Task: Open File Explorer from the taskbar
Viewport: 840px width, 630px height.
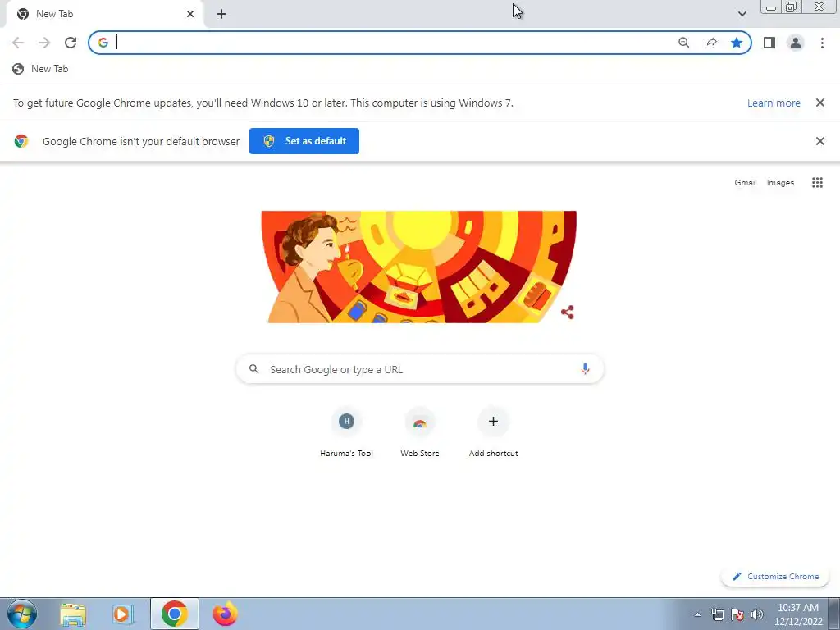Action: pos(73,614)
